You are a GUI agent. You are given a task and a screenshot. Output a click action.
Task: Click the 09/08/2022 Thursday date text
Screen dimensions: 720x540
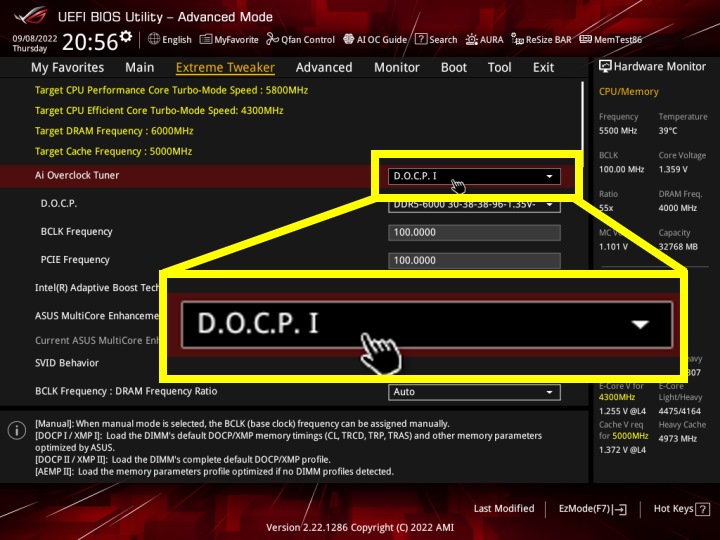click(34, 43)
